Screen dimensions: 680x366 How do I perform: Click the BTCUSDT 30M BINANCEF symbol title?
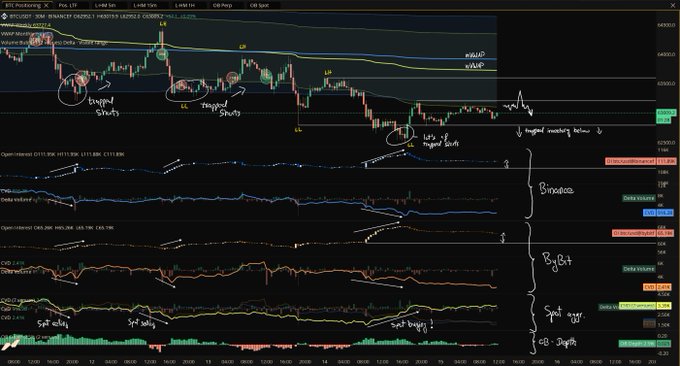(40, 16)
